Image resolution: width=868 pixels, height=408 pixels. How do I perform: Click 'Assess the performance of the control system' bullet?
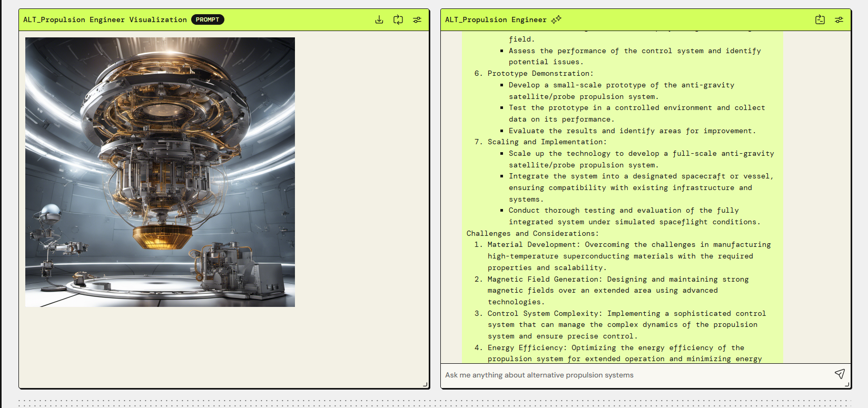tap(635, 56)
